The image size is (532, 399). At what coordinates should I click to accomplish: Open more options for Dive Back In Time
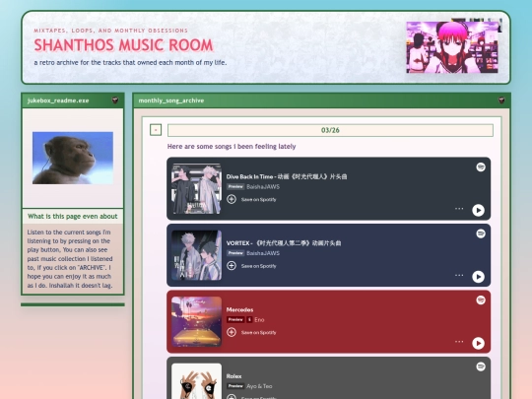(x=459, y=208)
